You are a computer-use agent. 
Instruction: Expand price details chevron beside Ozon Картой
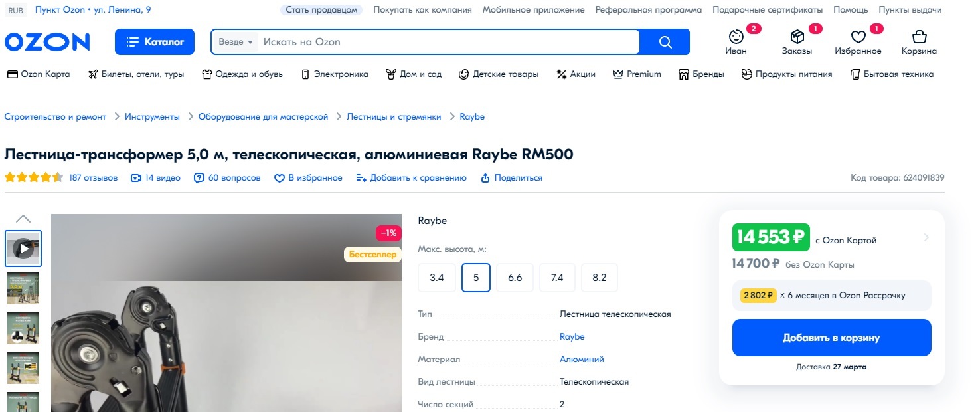tap(926, 238)
